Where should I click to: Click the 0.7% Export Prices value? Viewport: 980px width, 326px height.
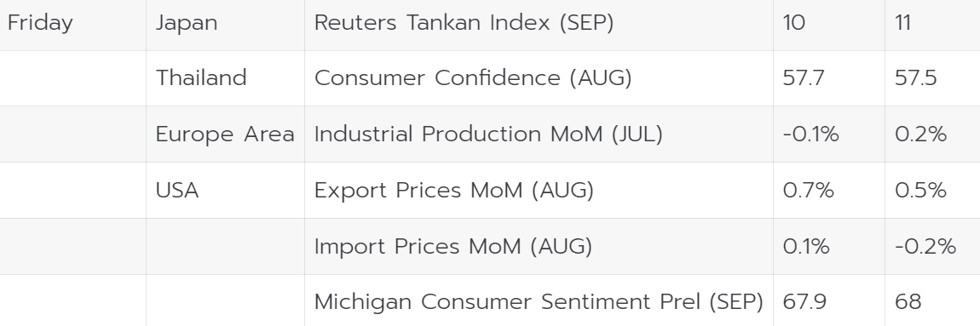point(808,191)
